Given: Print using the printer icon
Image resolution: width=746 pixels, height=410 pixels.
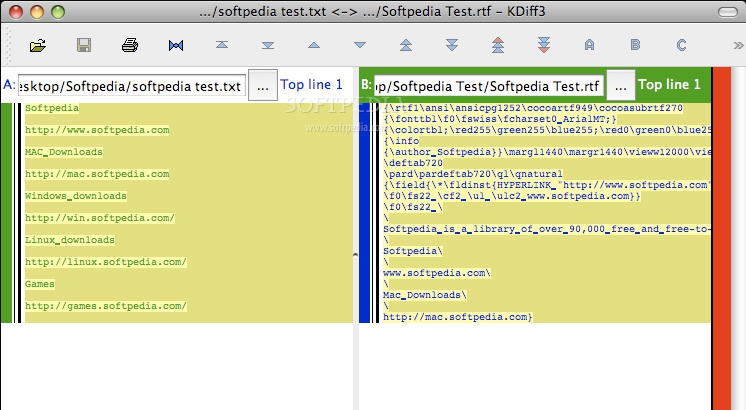Looking at the screenshot, I should [130, 45].
